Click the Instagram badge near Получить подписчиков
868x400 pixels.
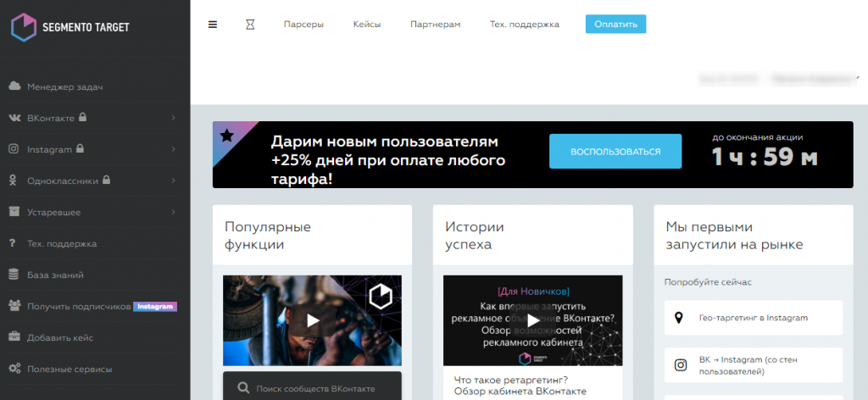pos(155,307)
